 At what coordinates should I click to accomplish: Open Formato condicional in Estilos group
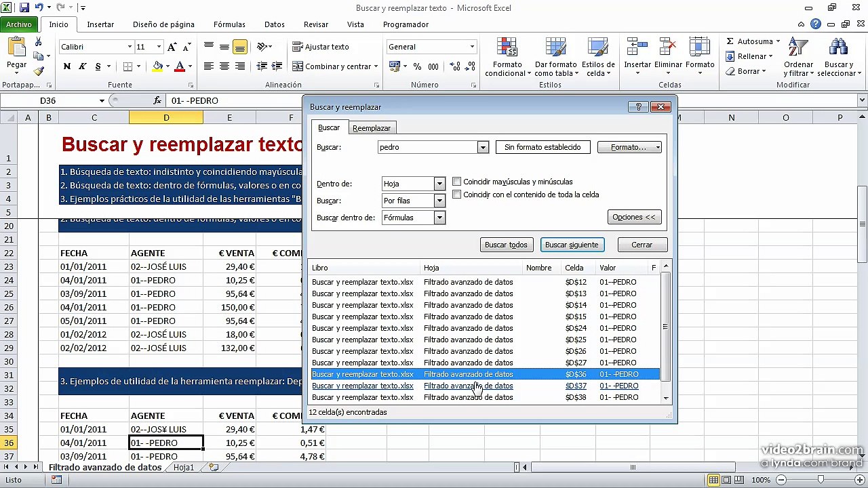(507, 58)
